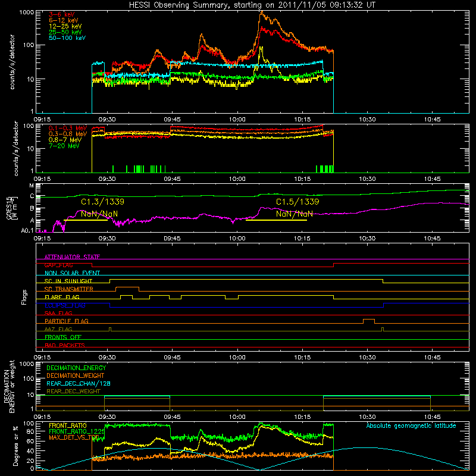Click the NON_SOLAR_EVENT flag label
Image resolution: width=476 pixels, height=476 pixels.
[72, 273]
